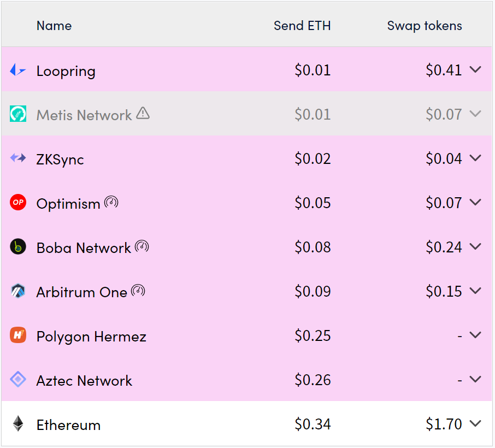Image resolution: width=495 pixels, height=448 pixels.
Task: Expand the Ethereum row chevron
Action: (475, 423)
